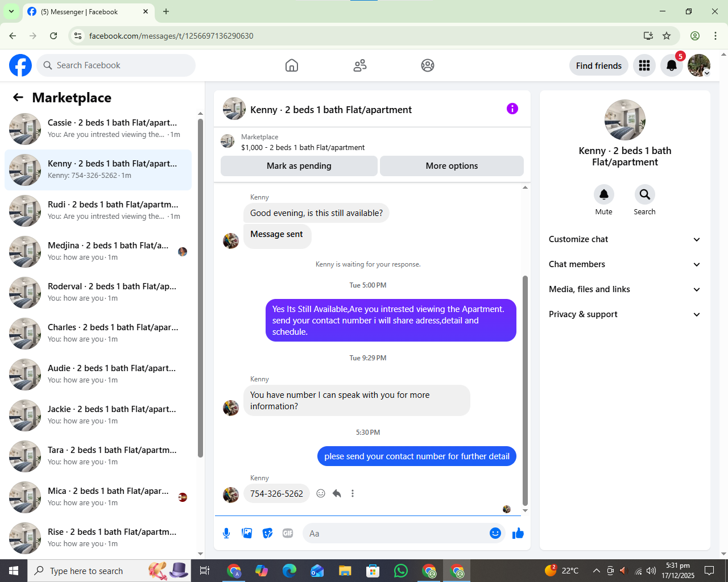Click the browser address bar URL

171,36
